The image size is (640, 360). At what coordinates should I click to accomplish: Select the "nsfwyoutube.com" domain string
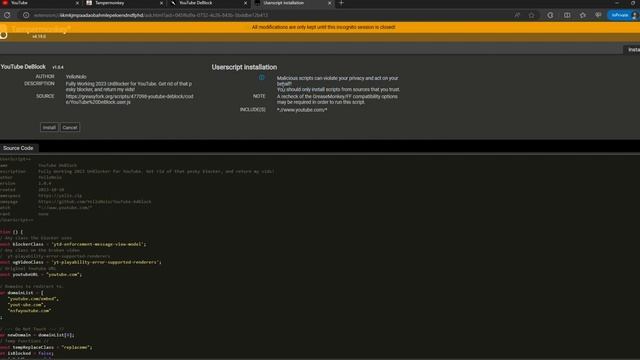pos(29,311)
